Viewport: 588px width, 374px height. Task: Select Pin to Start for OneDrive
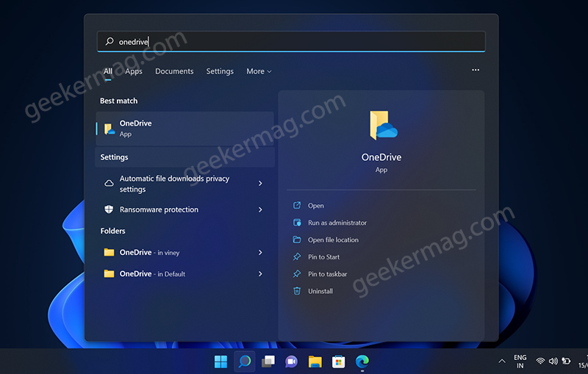(x=323, y=256)
